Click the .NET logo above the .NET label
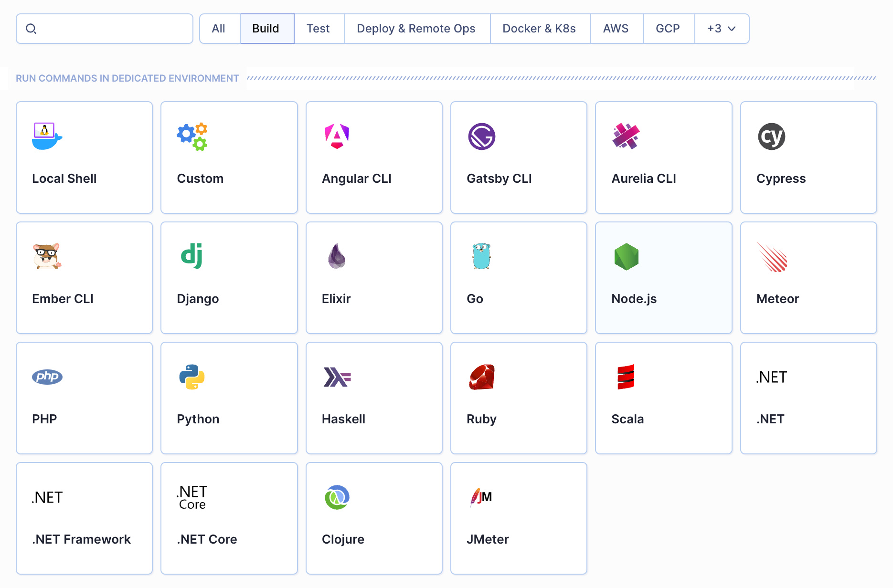Image resolution: width=893 pixels, height=588 pixels. (x=772, y=377)
